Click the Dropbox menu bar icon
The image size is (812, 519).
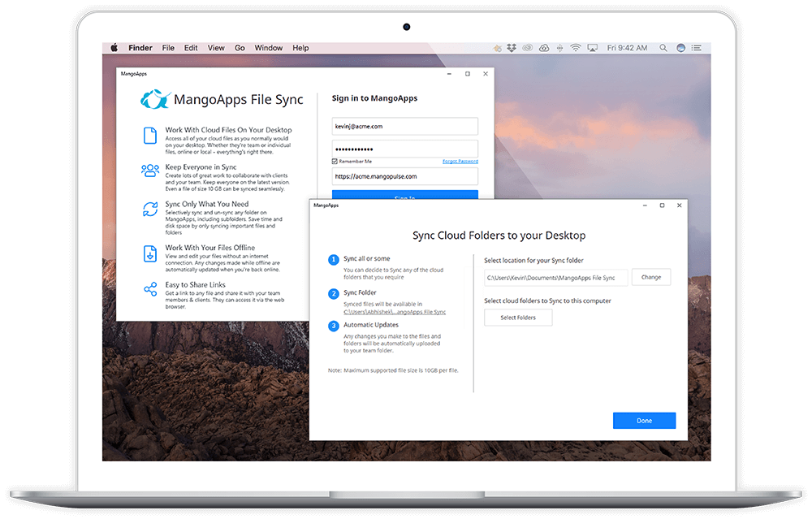pos(512,48)
